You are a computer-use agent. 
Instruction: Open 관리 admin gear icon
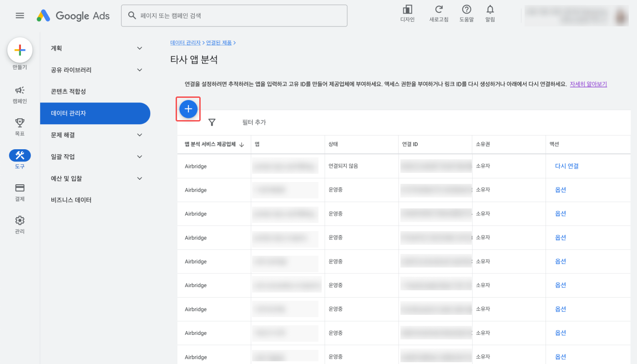(20, 221)
